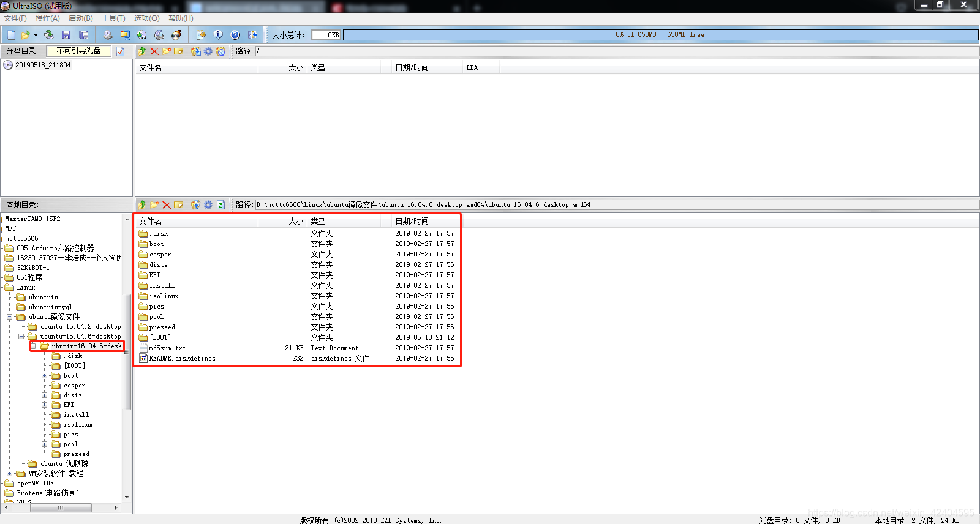Click the local pane 大小 column header
980x524 pixels.
[284, 222]
